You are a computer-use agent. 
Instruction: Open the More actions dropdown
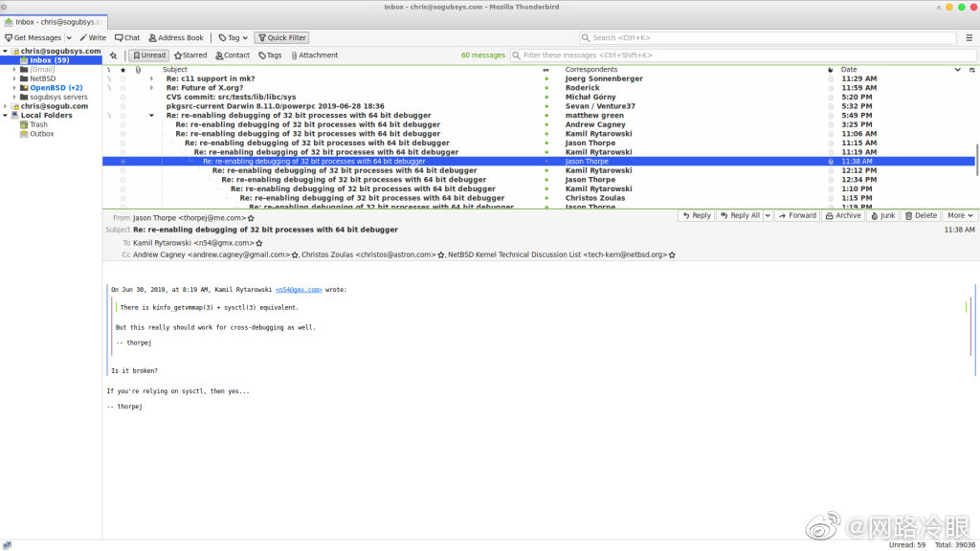959,216
